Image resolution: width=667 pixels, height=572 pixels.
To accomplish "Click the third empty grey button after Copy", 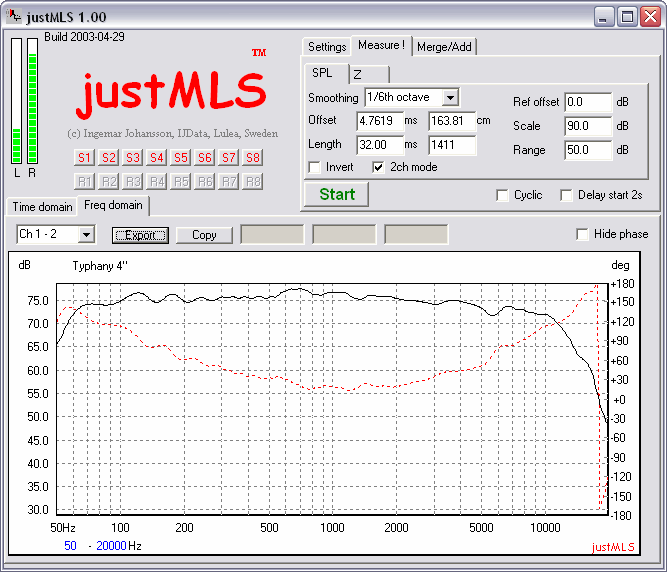I will (x=416, y=235).
